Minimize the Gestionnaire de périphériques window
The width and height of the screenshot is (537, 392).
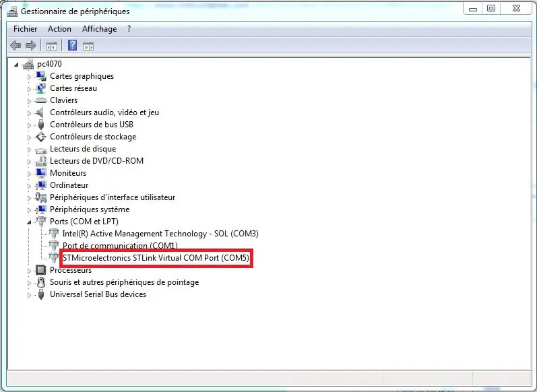473,9
